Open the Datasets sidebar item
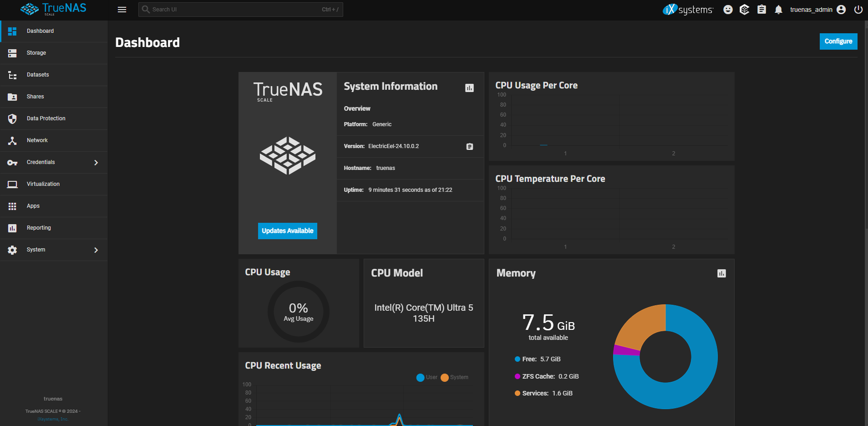The width and height of the screenshot is (868, 426). pos(38,75)
